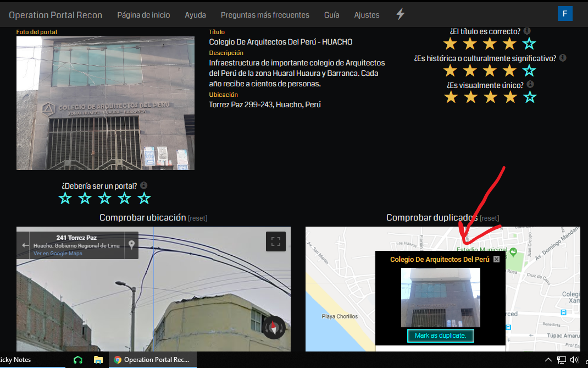Click info icon beside '¿El título es correcto?'
Viewport: 588px width, 368px height.
click(x=527, y=31)
